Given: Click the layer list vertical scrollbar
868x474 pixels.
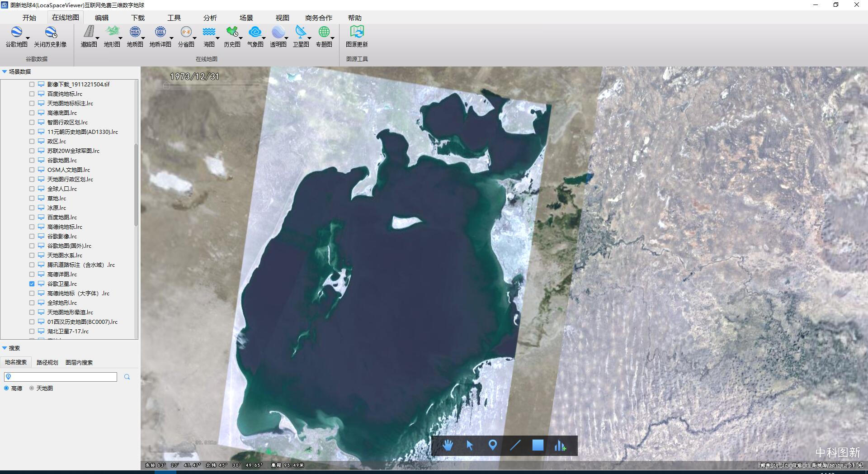Looking at the screenshot, I should (x=136, y=185).
